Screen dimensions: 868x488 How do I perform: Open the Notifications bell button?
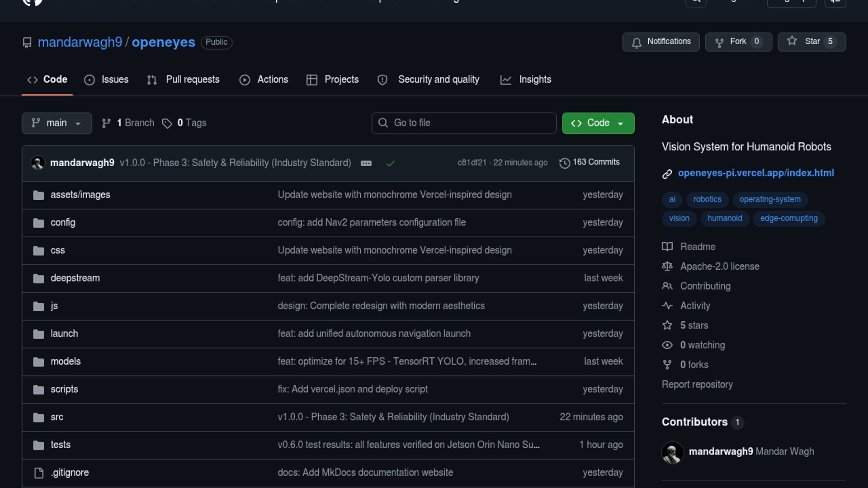pos(660,42)
